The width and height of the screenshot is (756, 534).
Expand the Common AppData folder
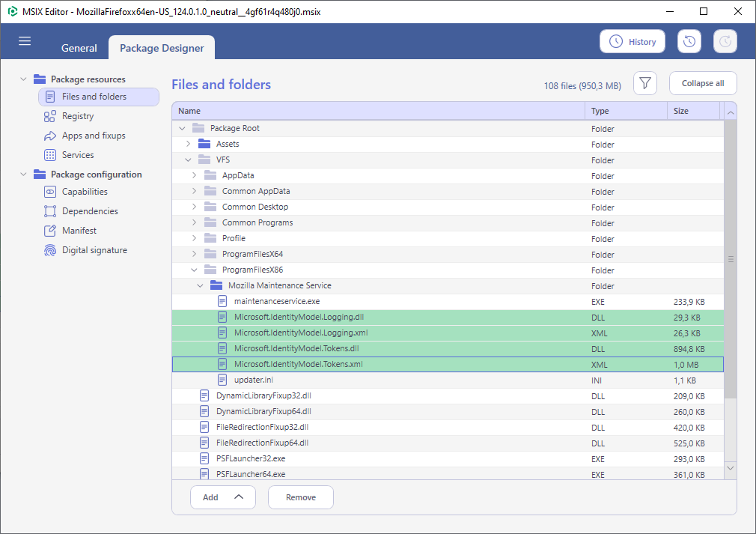pos(194,191)
